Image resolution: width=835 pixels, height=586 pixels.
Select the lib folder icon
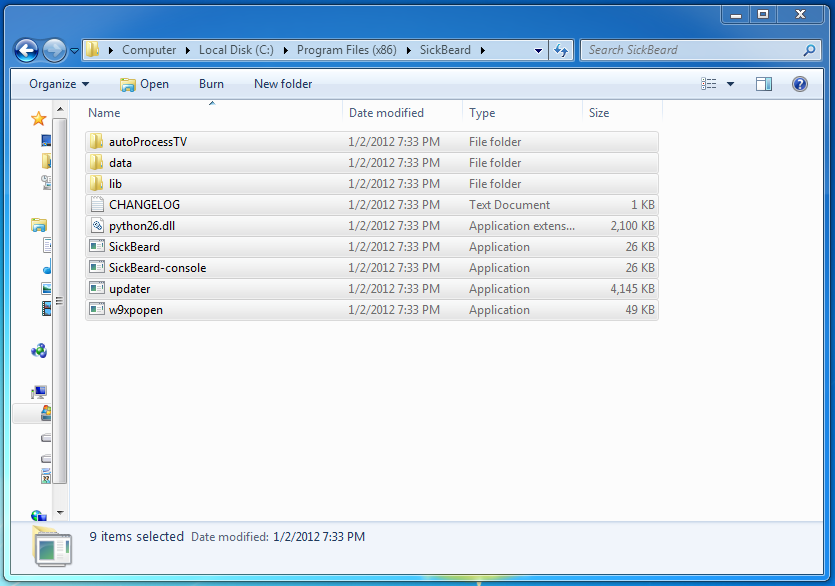coord(96,184)
